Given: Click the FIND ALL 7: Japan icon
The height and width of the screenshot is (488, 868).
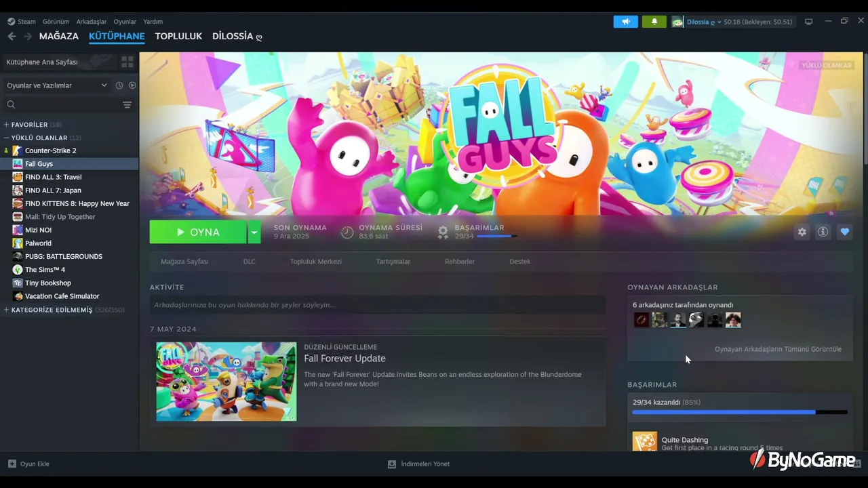Looking at the screenshot, I should click(x=18, y=190).
